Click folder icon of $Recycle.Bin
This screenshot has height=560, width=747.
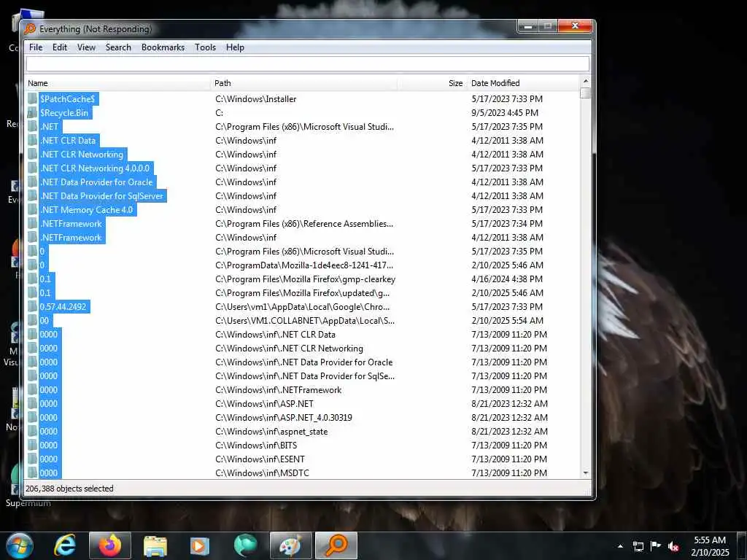pos(32,113)
